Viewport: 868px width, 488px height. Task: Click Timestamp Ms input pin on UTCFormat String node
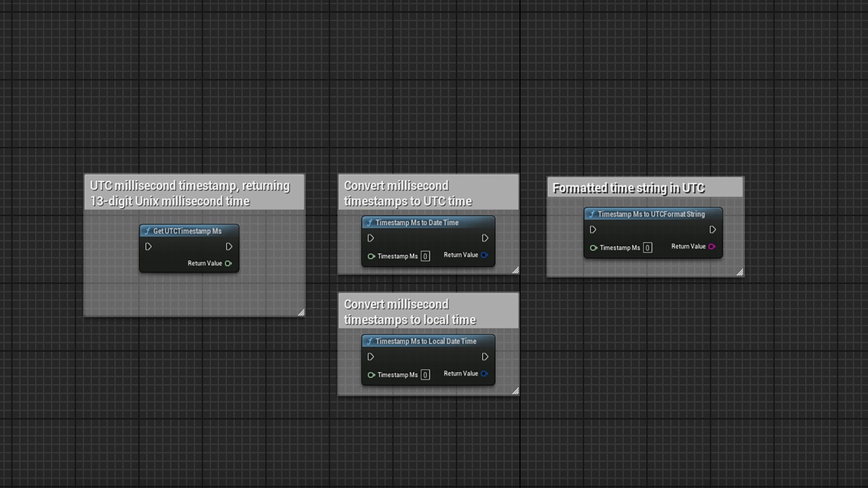[593, 247]
